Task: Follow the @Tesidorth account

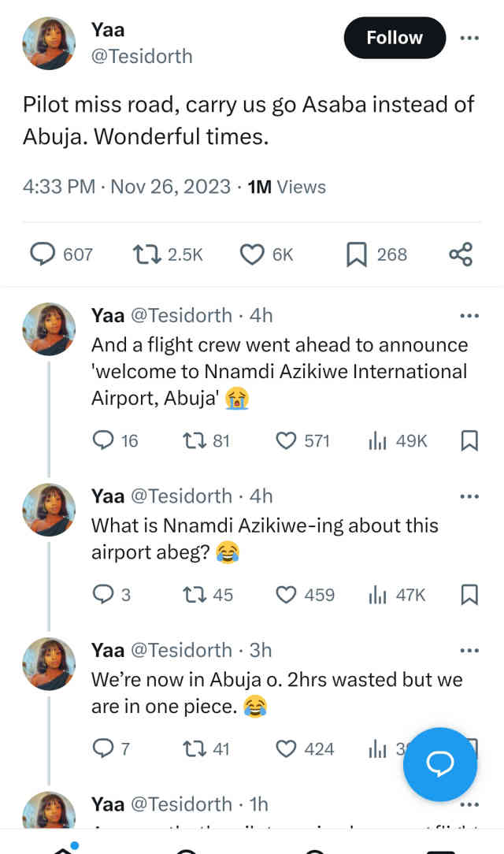Action: point(394,37)
